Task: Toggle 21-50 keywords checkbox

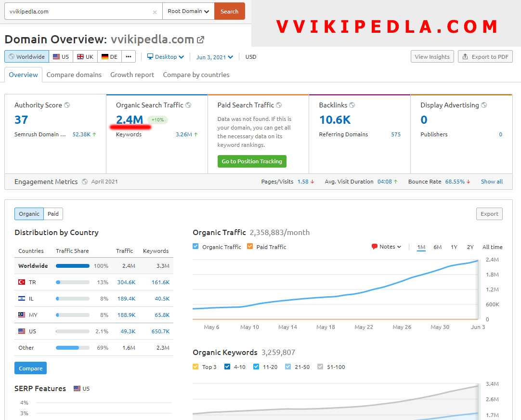Action: click(288, 367)
